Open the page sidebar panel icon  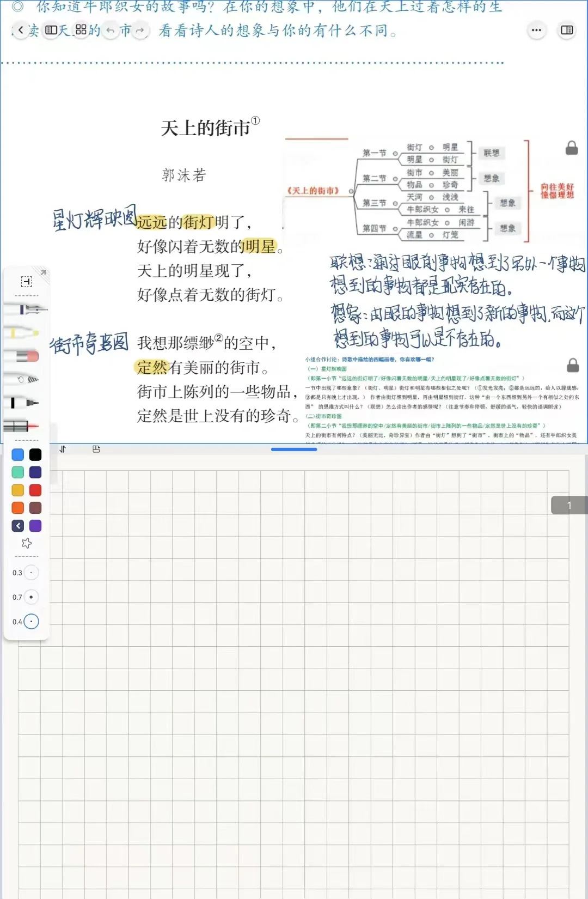[x=51, y=30]
